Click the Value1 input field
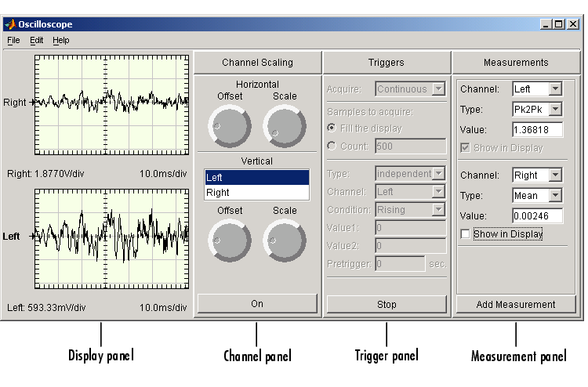588x387 pixels. click(x=411, y=227)
